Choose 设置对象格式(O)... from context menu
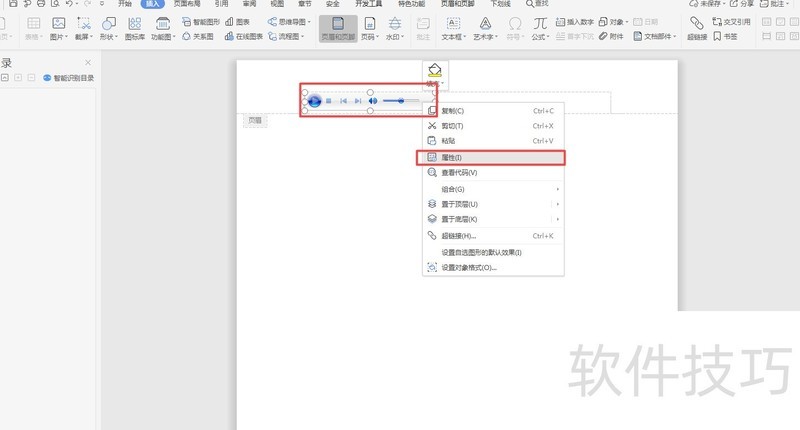The image size is (800, 430). click(493, 267)
